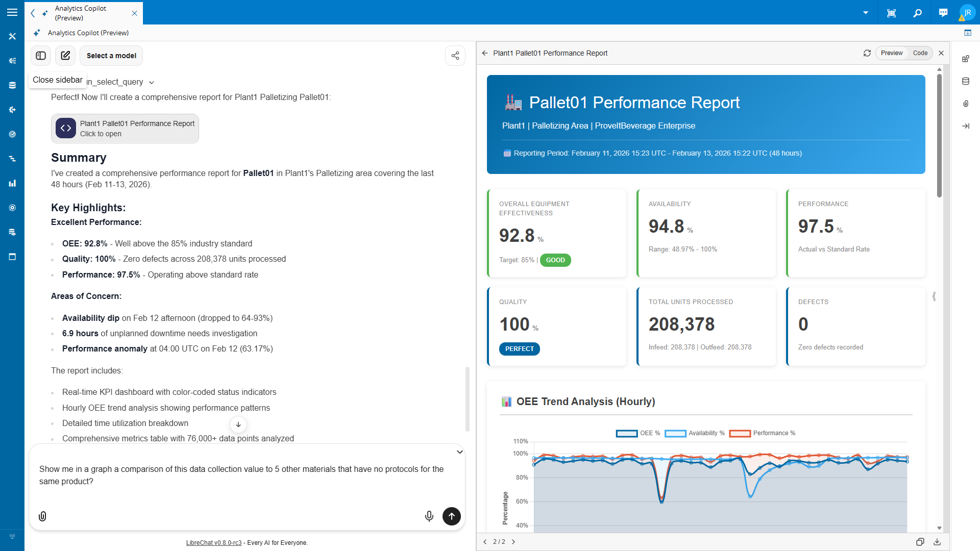Open the search magnifier in top bar
Viewport: 980px width, 551px height.
(x=917, y=13)
